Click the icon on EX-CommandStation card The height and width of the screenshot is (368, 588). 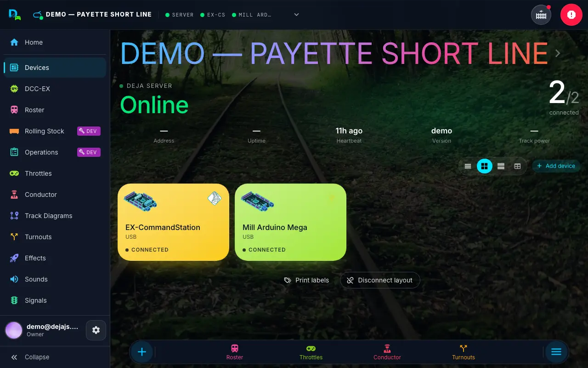[214, 198]
